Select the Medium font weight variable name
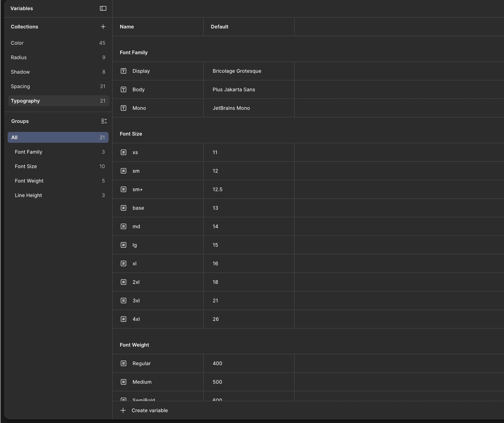 pyautogui.click(x=142, y=382)
